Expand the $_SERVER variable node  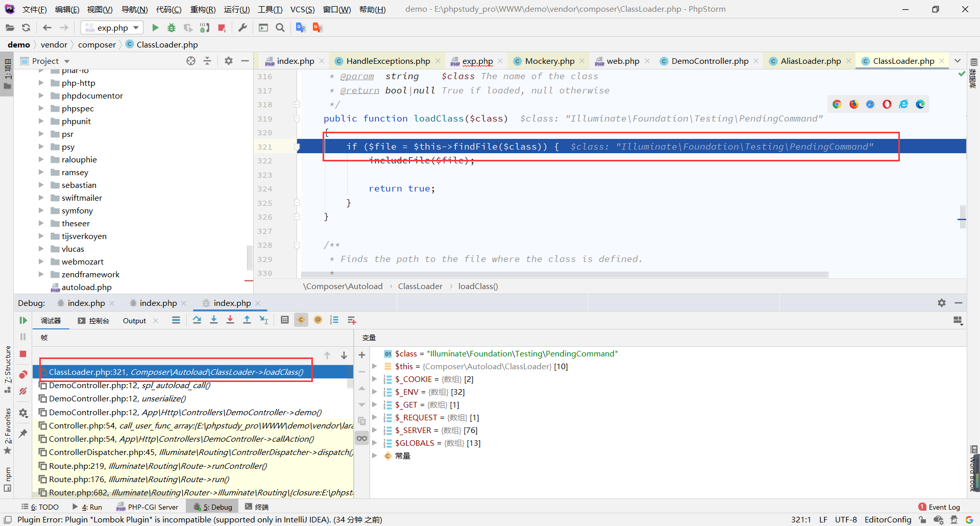point(375,431)
